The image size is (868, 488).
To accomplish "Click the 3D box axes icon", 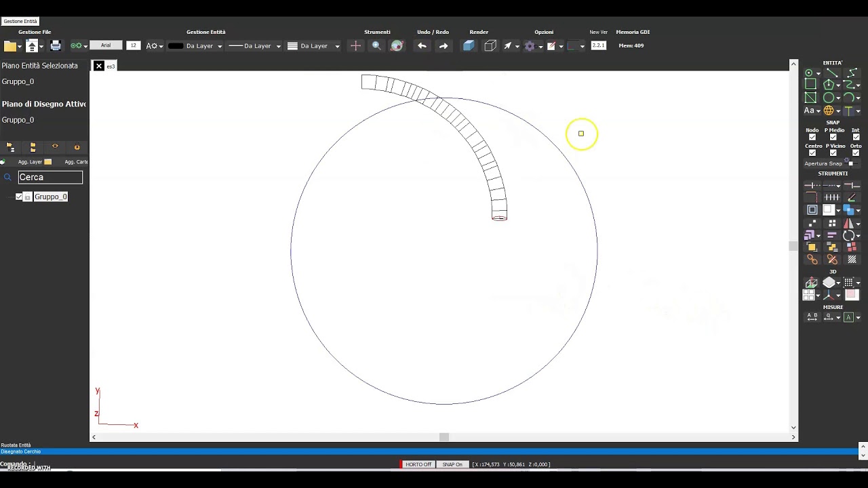I will pos(811,283).
